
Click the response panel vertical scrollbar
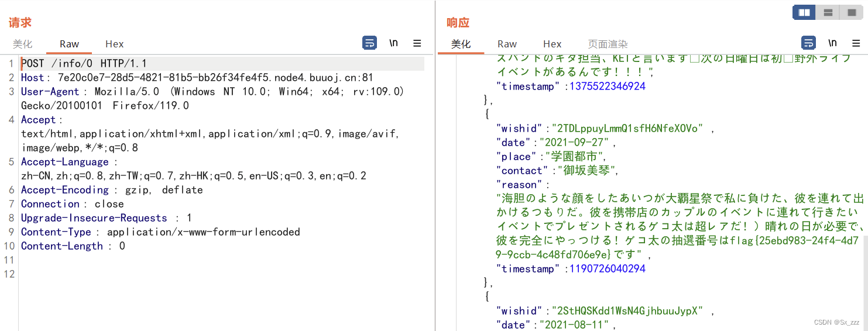tap(865, 284)
